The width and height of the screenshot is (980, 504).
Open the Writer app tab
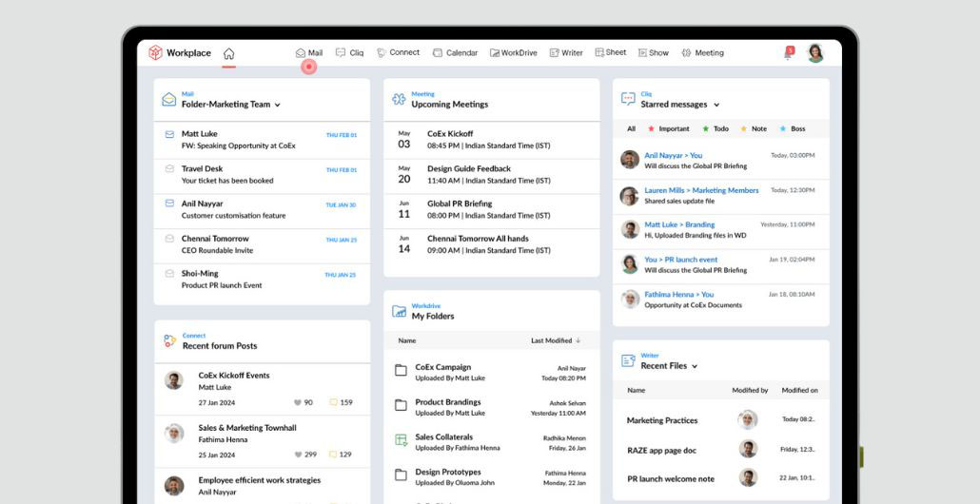[565, 53]
